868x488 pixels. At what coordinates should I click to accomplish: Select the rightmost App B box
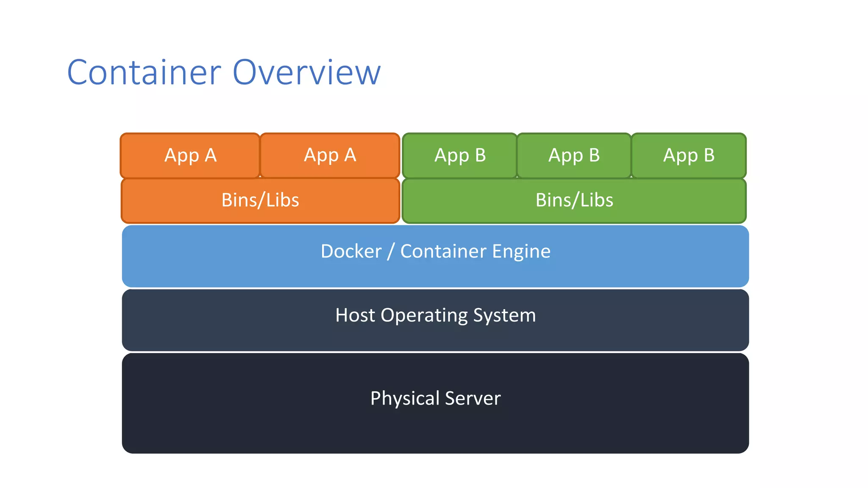point(689,155)
